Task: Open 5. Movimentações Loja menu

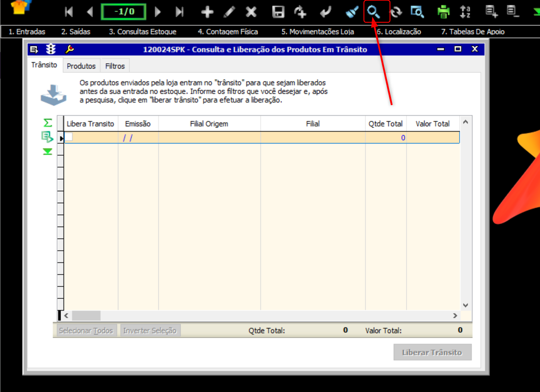Action: [318, 32]
